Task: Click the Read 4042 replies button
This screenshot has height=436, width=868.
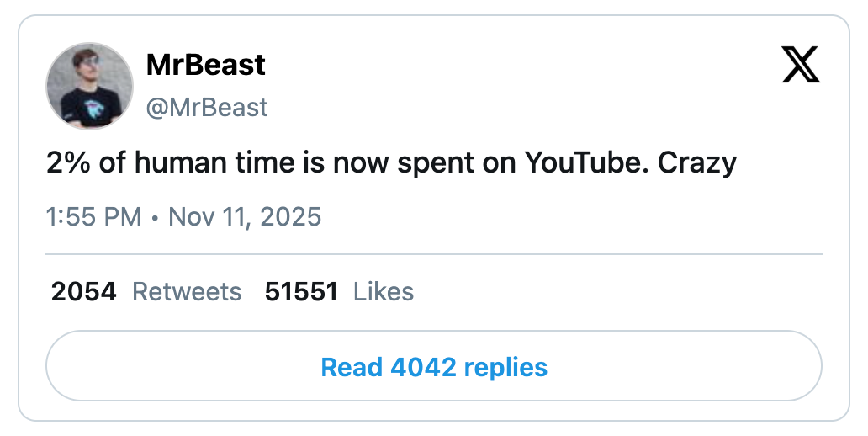Action: [x=433, y=367]
